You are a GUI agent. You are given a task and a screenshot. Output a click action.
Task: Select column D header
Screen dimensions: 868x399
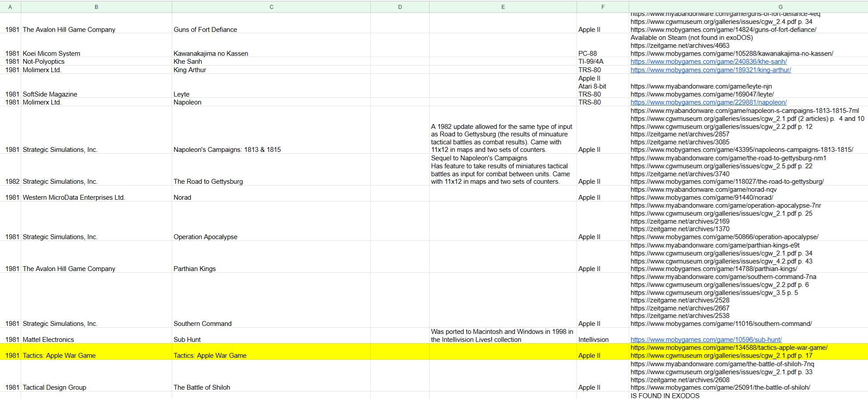400,7
